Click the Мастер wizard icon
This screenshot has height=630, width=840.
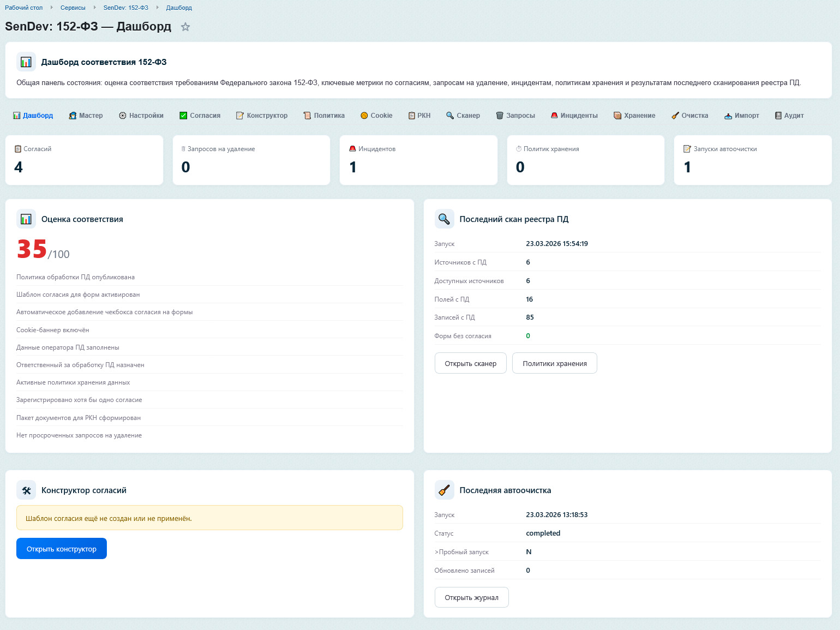click(x=73, y=116)
